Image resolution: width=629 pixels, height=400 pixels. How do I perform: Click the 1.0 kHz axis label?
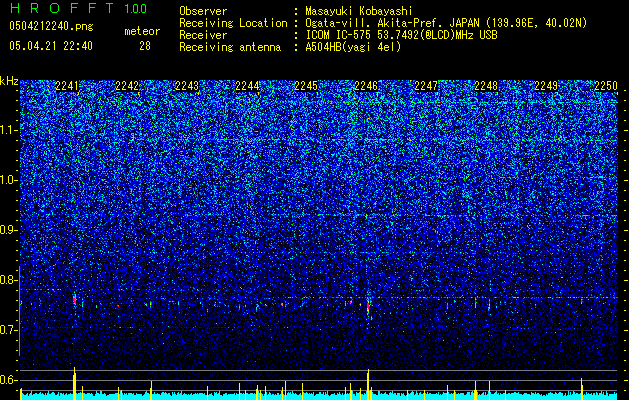tap(9, 180)
